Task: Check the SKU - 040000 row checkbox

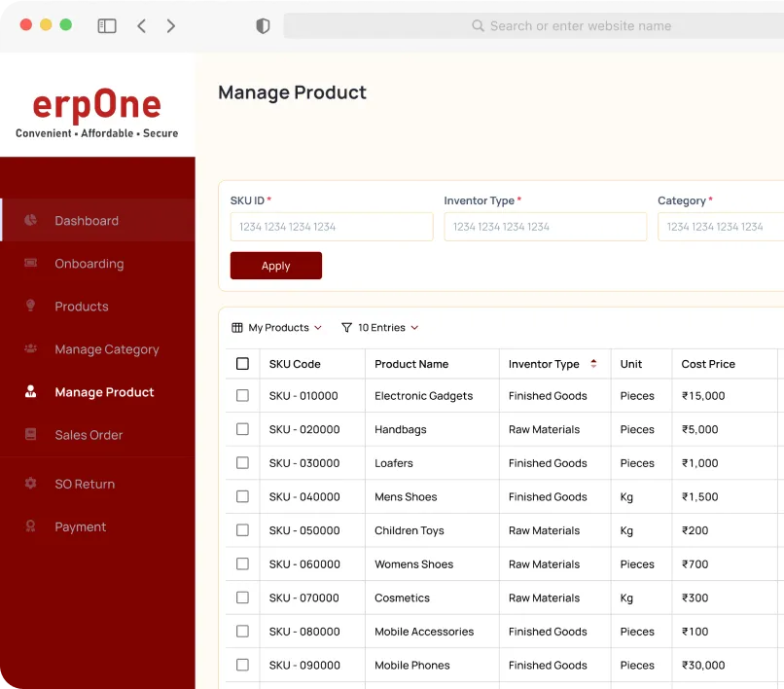Action: tap(242, 496)
